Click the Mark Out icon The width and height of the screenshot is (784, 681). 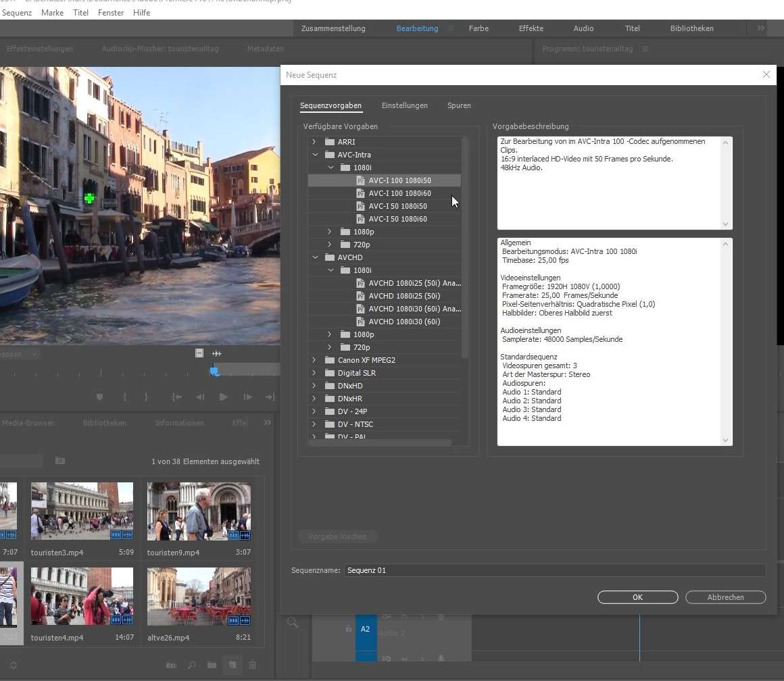click(x=146, y=397)
